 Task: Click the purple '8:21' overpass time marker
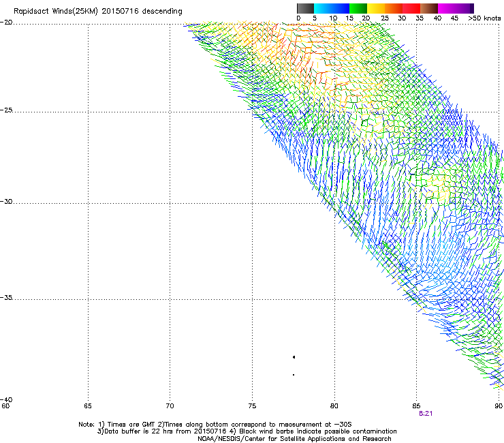(x=426, y=414)
